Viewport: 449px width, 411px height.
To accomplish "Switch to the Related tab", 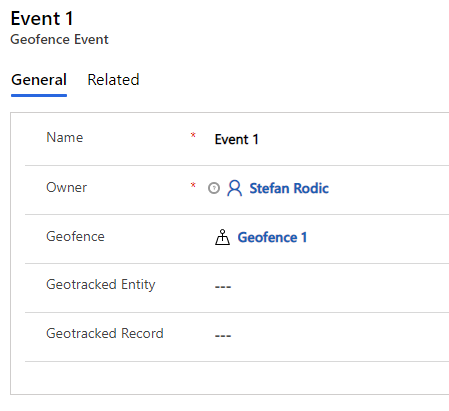I will (x=113, y=80).
